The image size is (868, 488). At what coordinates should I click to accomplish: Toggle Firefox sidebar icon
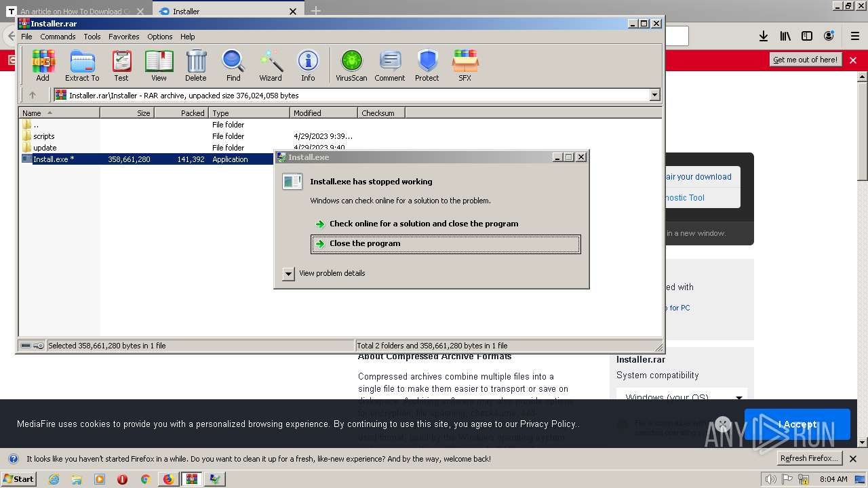point(807,36)
